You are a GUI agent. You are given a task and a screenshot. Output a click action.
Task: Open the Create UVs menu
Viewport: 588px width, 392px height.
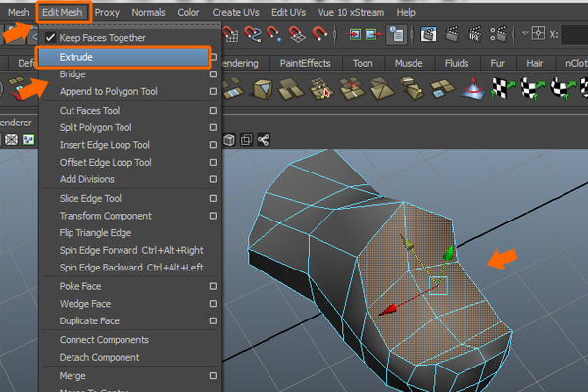point(235,12)
